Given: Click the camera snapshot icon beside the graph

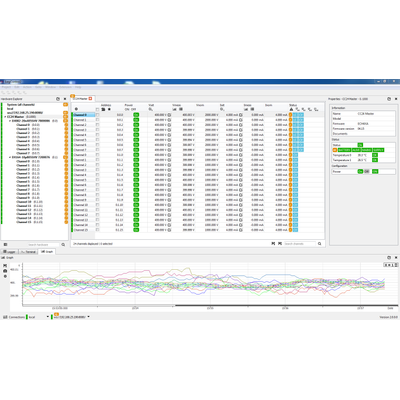Looking at the screenshot, I should point(5,271).
